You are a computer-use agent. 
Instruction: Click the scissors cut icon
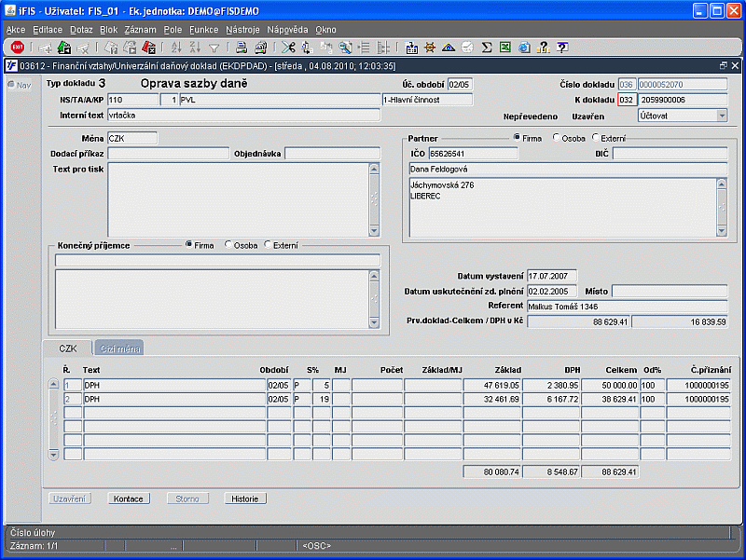click(x=289, y=48)
